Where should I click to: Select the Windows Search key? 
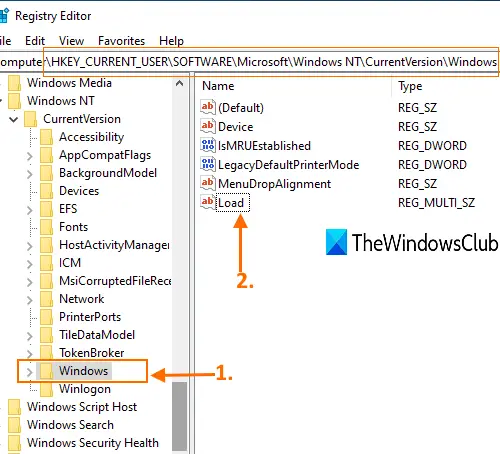[x=70, y=425]
